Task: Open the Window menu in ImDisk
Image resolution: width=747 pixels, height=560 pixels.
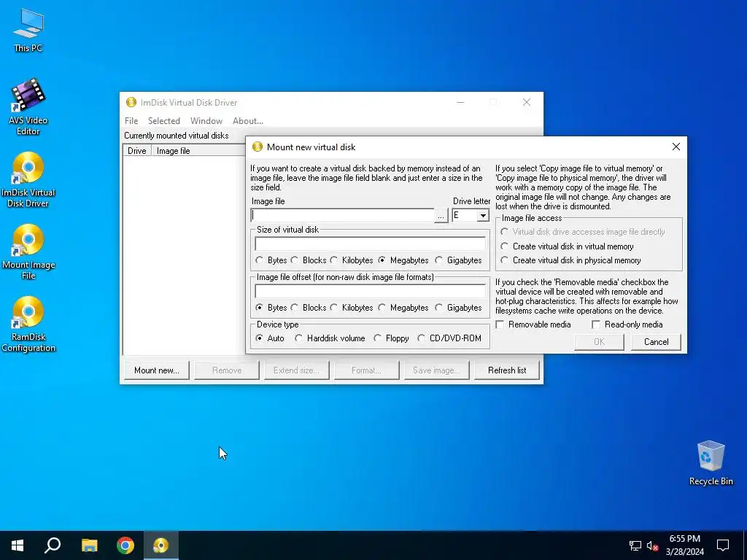Action: point(206,121)
